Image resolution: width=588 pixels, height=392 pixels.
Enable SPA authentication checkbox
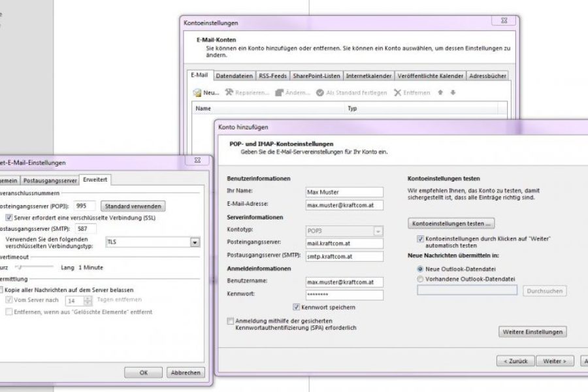click(230, 321)
